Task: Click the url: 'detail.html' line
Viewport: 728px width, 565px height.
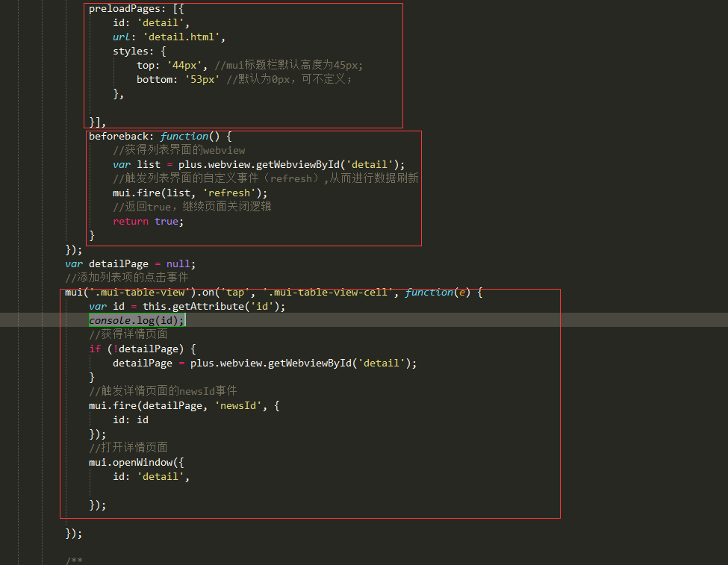Action: point(169,37)
